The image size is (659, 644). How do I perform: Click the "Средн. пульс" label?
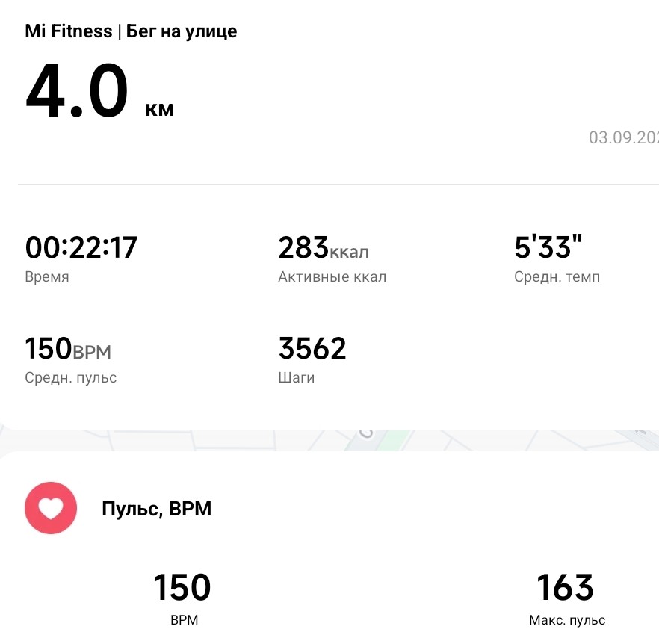coord(71,378)
